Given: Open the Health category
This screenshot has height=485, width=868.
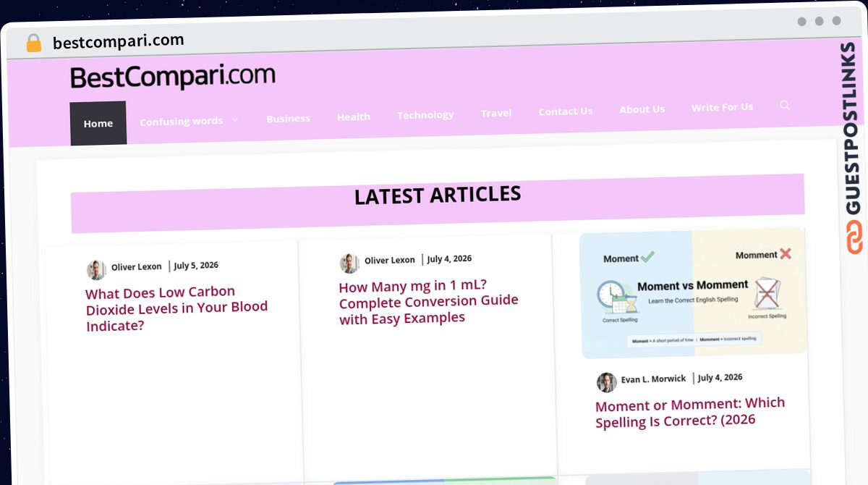Looking at the screenshot, I should (x=353, y=117).
